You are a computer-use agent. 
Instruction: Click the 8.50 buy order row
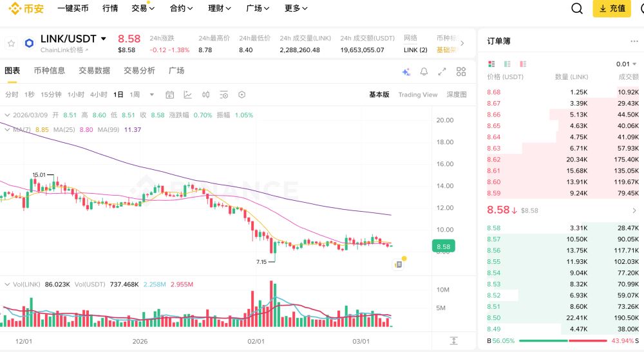[x=563, y=318]
